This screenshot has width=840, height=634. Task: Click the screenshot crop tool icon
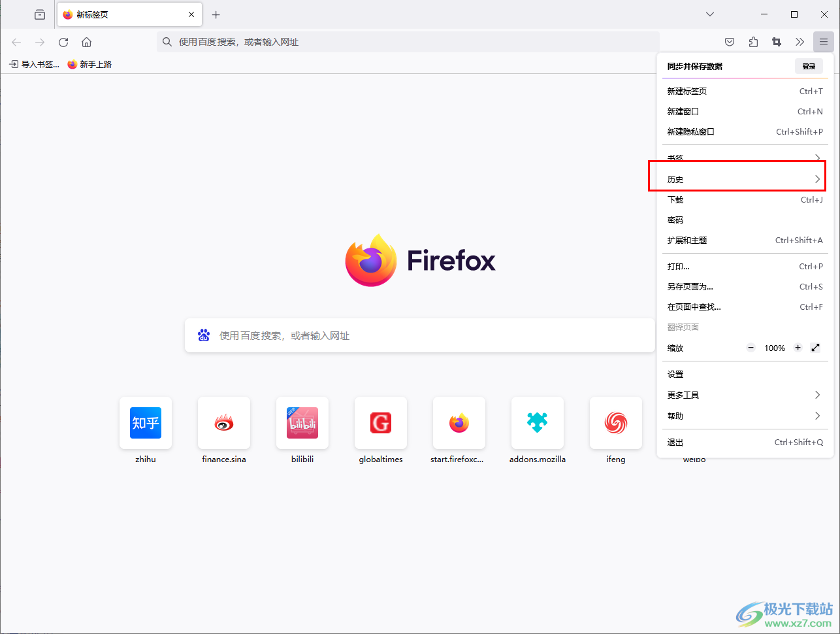pos(777,42)
